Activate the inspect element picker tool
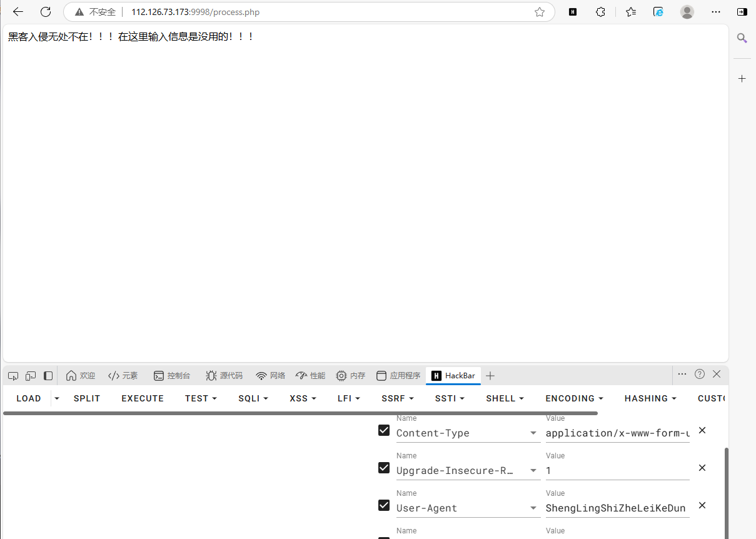Image resolution: width=756 pixels, height=539 pixels. [x=13, y=376]
